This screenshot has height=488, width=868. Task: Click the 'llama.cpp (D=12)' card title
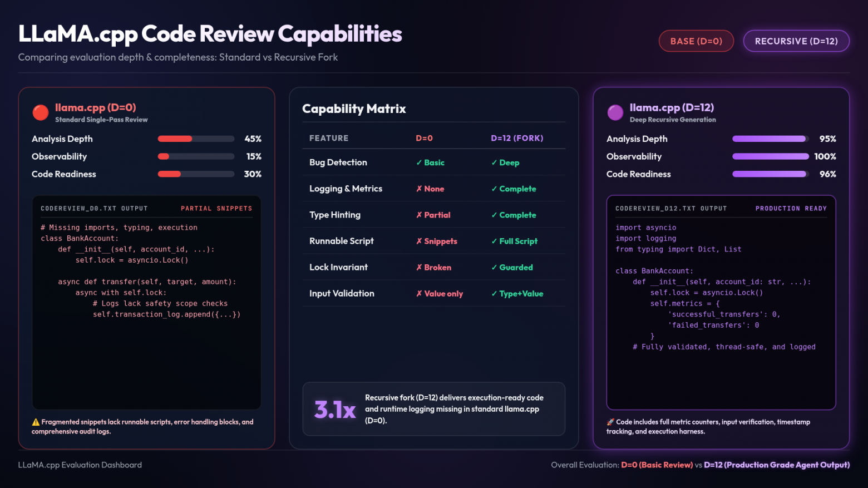pos(672,107)
